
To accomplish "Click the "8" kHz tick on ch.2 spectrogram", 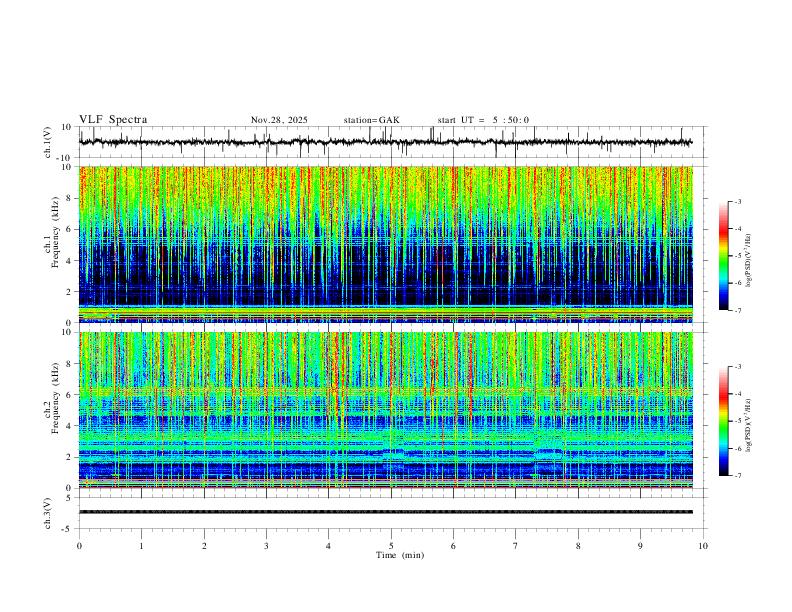I will (70, 364).
